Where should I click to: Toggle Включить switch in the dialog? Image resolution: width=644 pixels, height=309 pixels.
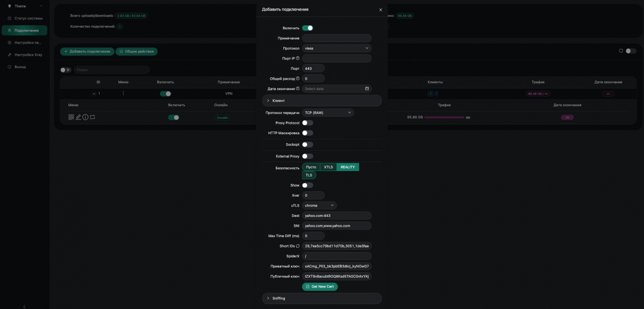(x=308, y=28)
